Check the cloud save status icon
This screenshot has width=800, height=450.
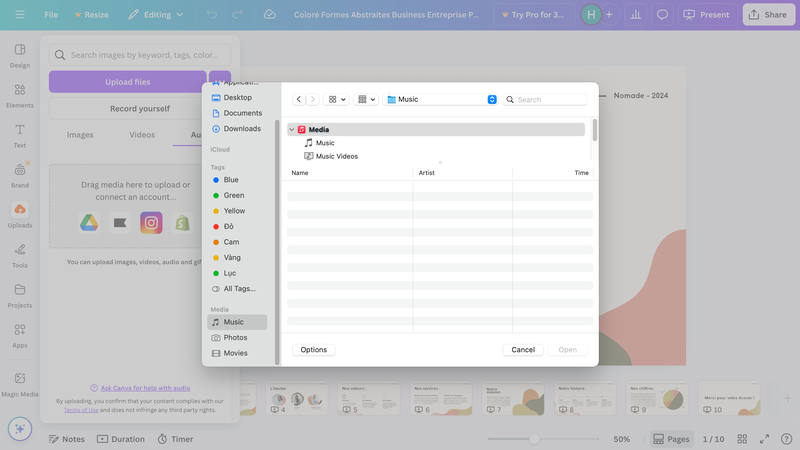click(x=270, y=14)
